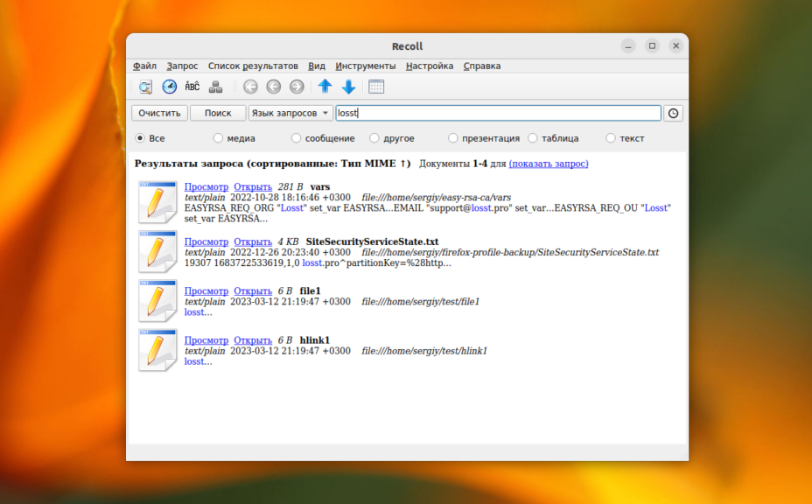This screenshot has width=812, height=504.
Task: Select the 'текст' filter radio button
Action: coord(611,138)
